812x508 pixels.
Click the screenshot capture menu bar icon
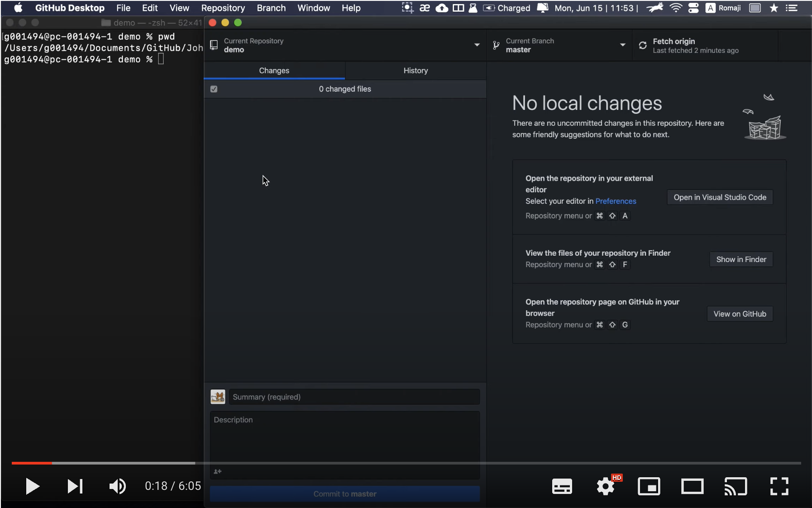point(407,8)
